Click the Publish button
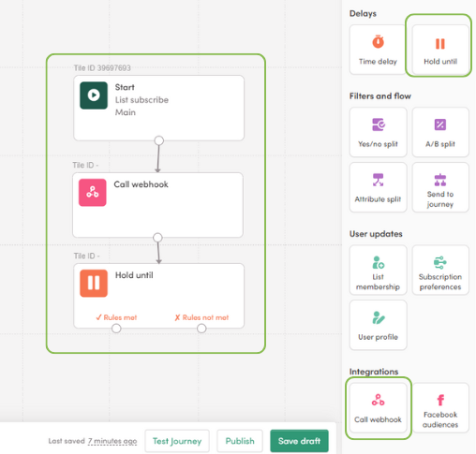The height and width of the screenshot is (454, 476). (240, 441)
